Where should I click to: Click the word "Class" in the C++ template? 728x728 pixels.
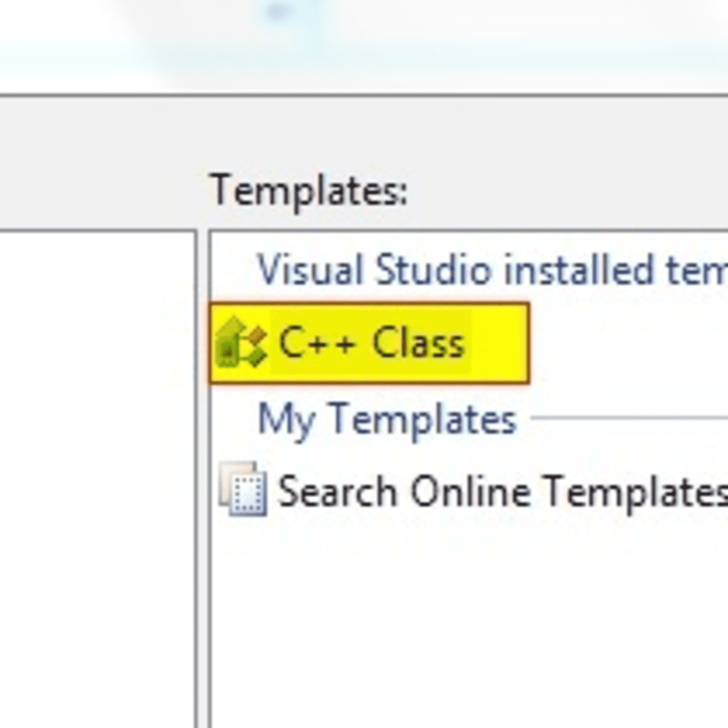click(x=418, y=343)
